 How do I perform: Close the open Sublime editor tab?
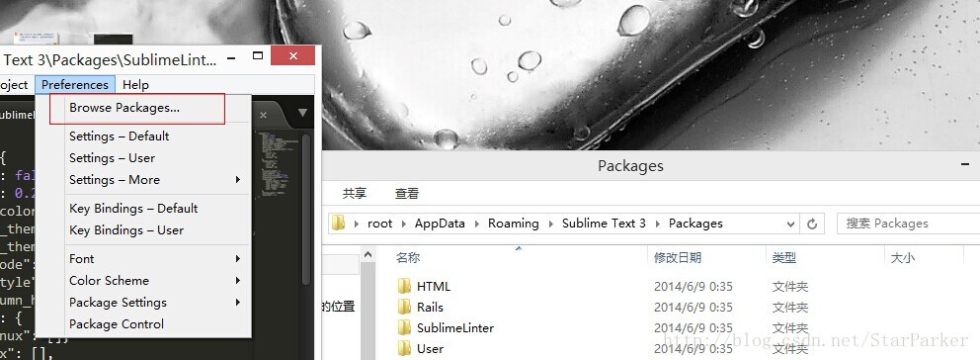pyautogui.click(x=263, y=115)
